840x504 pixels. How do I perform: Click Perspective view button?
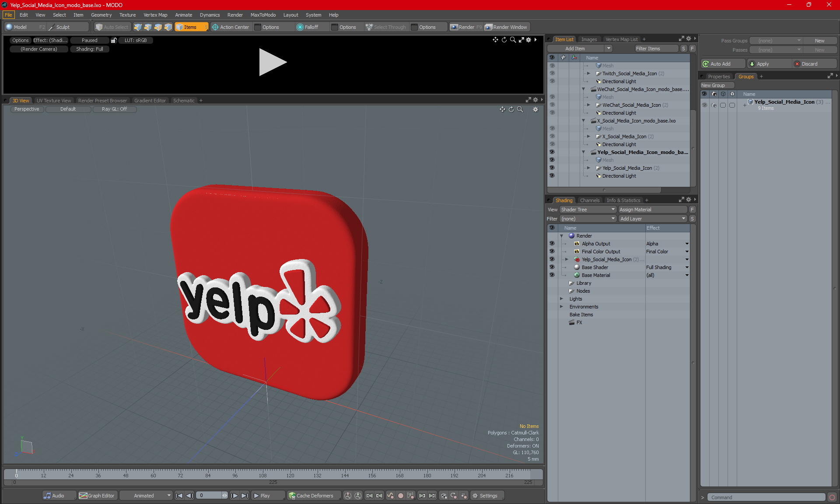27,109
